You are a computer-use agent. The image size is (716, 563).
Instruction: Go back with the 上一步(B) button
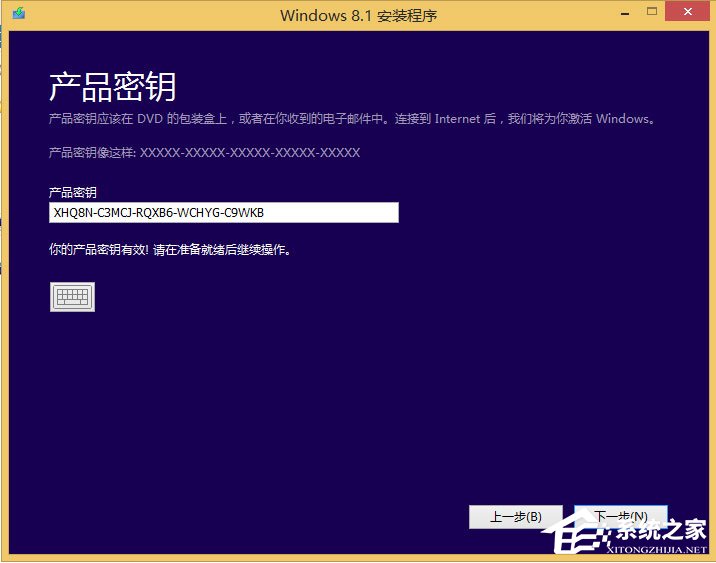(516, 516)
